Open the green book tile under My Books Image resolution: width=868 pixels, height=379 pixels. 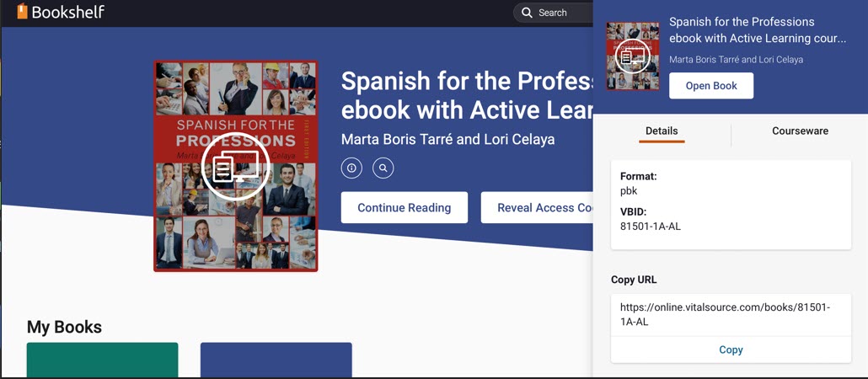(x=102, y=360)
